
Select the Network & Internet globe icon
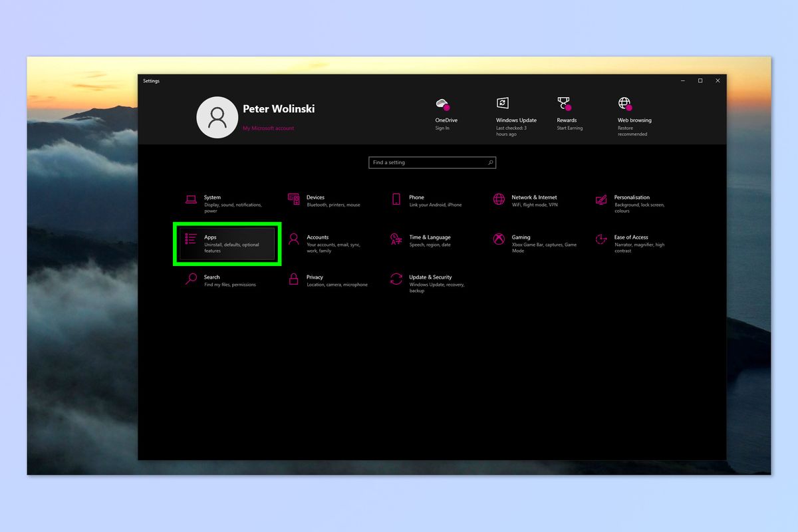pos(499,200)
